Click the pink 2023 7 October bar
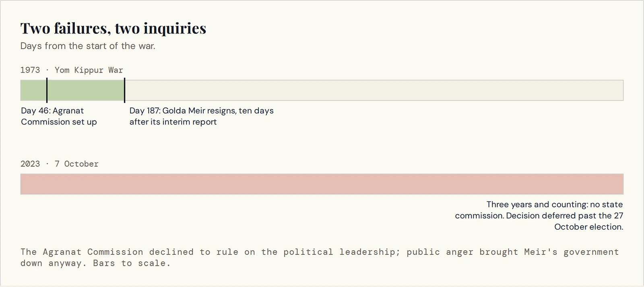This screenshot has width=644, height=287. 322,184
